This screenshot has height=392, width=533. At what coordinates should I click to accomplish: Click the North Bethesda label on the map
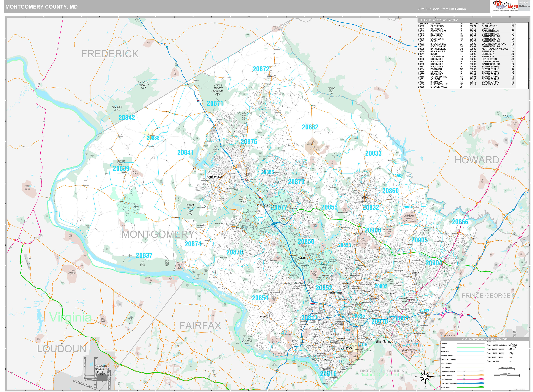336,293
